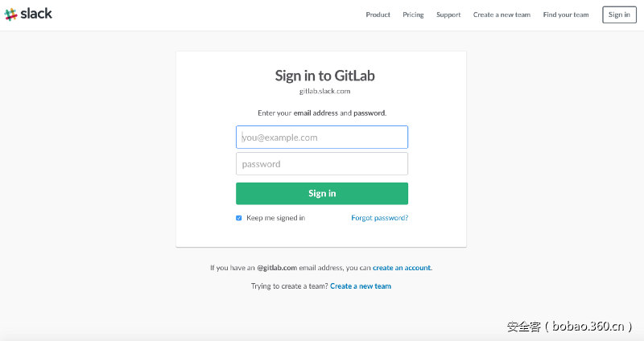The width and height of the screenshot is (644, 341).
Task: Open the Product page from top navigation
Action: [x=378, y=14]
